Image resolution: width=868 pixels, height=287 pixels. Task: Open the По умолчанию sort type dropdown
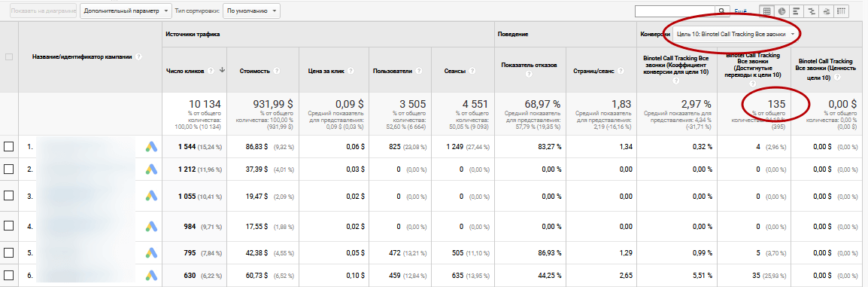(251, 11)
